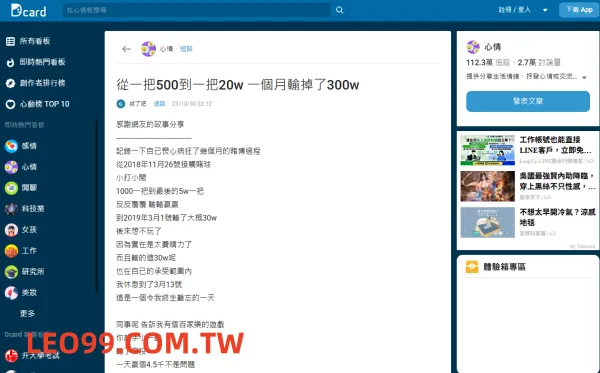The height and width of the screenshot is (373, 600).
Task: Follow the author via 追蹤 link
Action: [159, 104]
